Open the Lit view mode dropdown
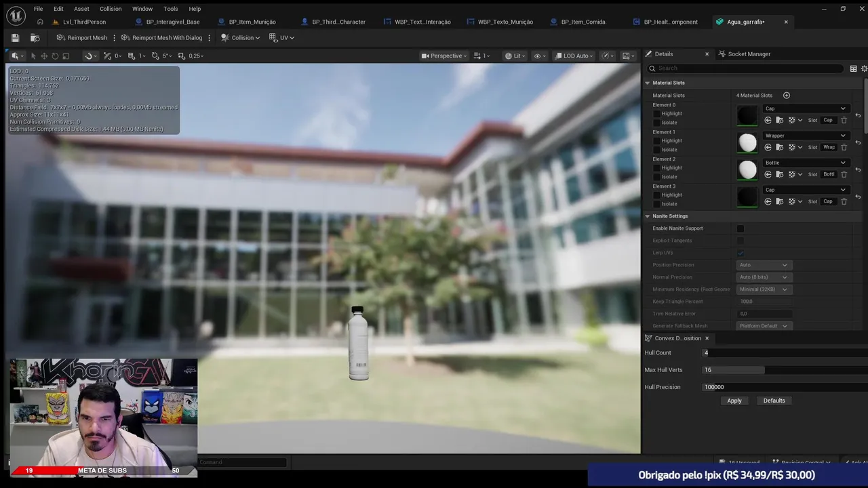 click(x=515, y=56)
